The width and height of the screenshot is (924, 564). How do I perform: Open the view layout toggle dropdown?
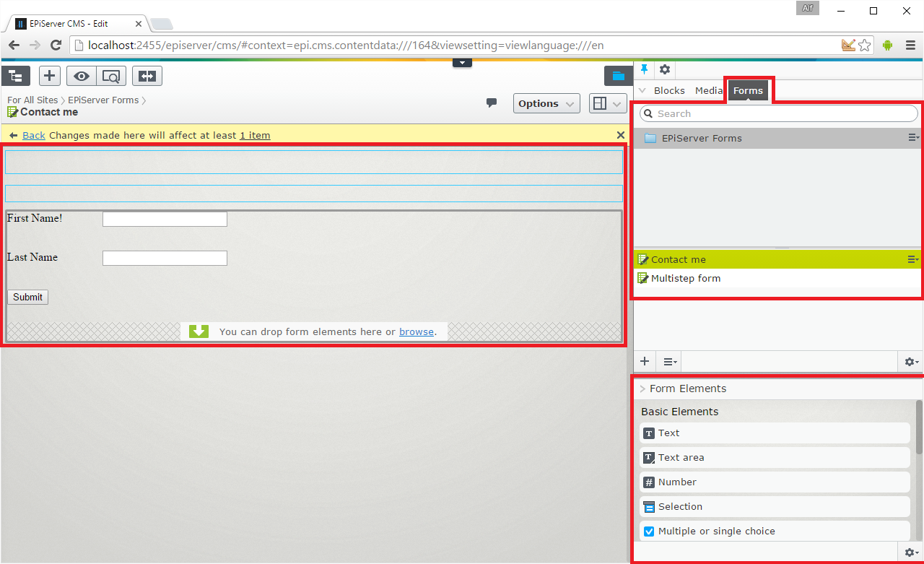pyautogui.click(x=607, y=103)
